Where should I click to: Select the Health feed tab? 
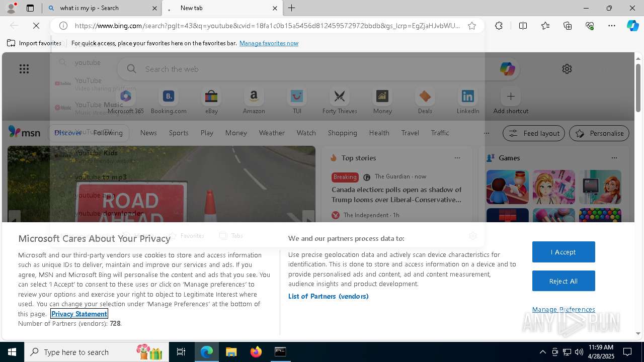[379, 133]
